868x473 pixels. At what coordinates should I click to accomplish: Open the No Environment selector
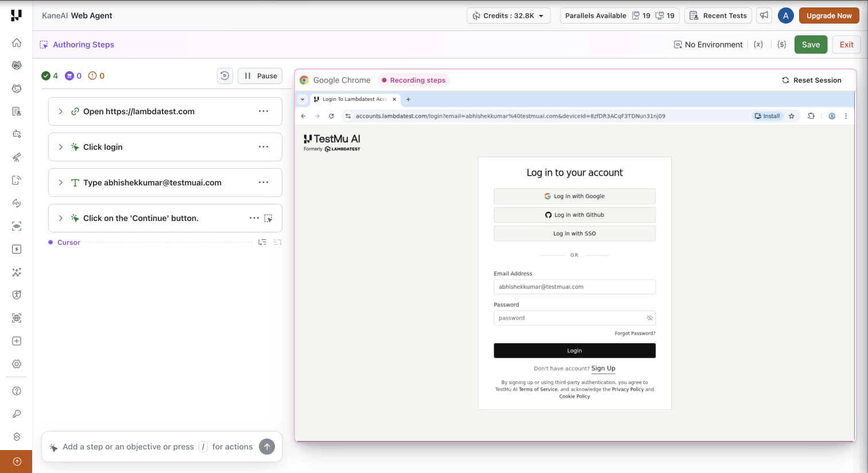pos(708,45)
